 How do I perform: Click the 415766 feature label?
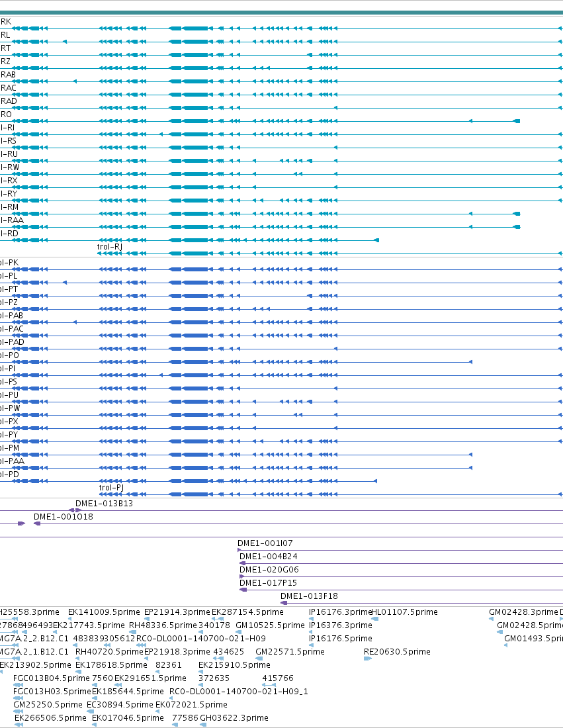[278, 678]
